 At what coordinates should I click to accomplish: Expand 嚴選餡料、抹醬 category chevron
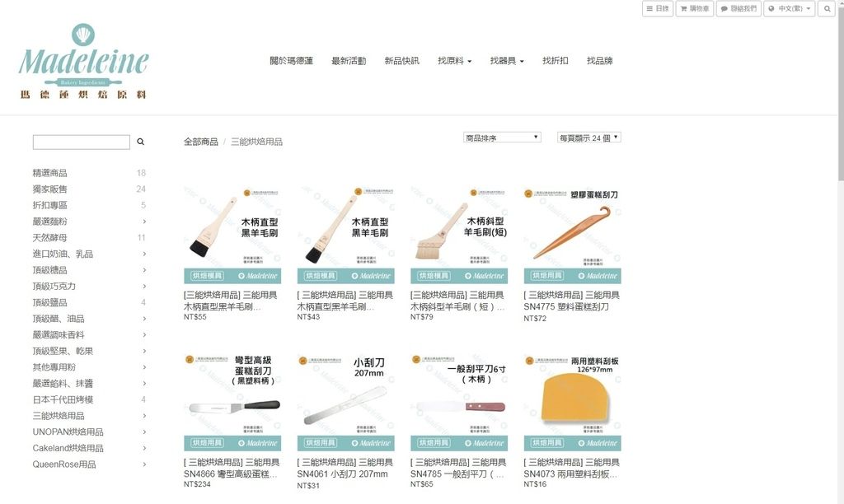point(143,383)
